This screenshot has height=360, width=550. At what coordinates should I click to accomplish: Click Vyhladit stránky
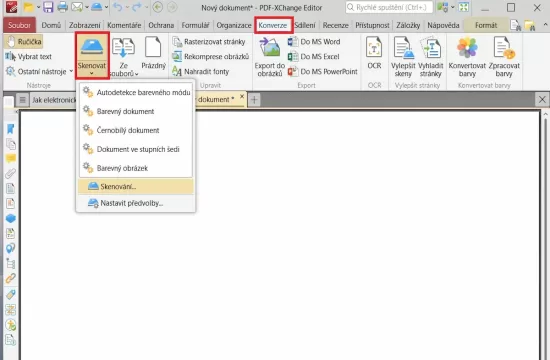[x=430, y=57]
